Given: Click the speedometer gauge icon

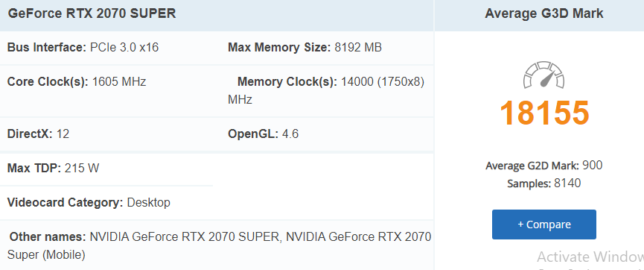Looking at the screenshot, I should (543, 75).
